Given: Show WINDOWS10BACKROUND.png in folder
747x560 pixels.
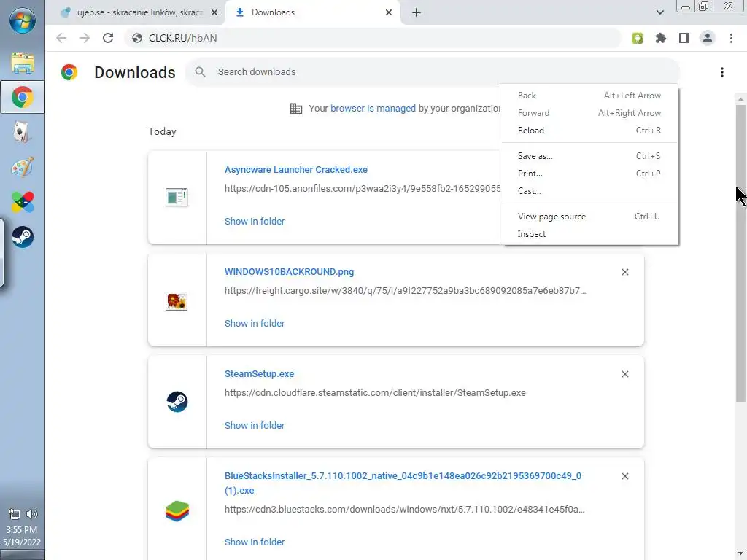Looking at the screenshot, I should [255, 323].
